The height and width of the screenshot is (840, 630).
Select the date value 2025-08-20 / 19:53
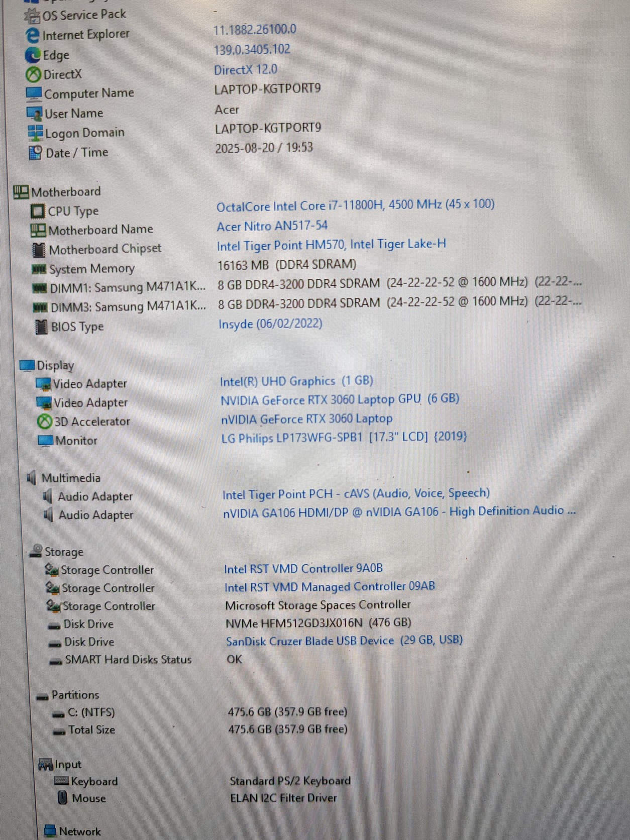click(264, 148)
